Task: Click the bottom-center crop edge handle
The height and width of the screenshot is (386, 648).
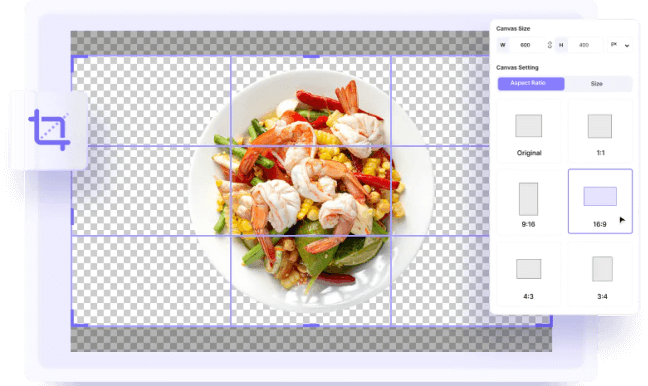Action: click(311, 325)
